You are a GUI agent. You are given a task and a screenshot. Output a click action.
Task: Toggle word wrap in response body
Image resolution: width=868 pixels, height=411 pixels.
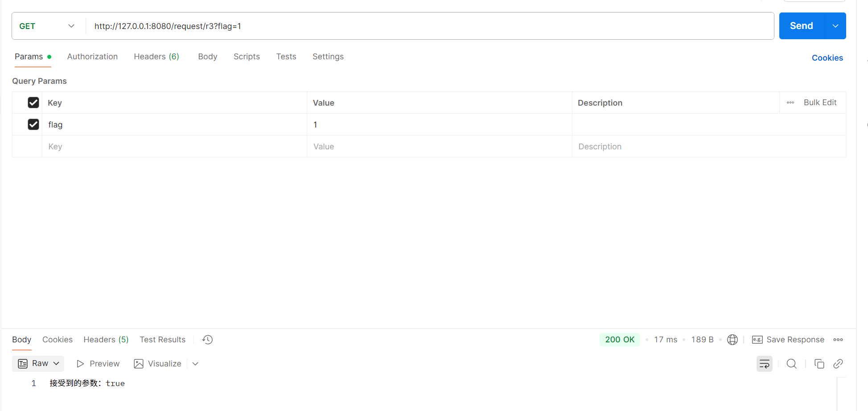pos(764,364)
